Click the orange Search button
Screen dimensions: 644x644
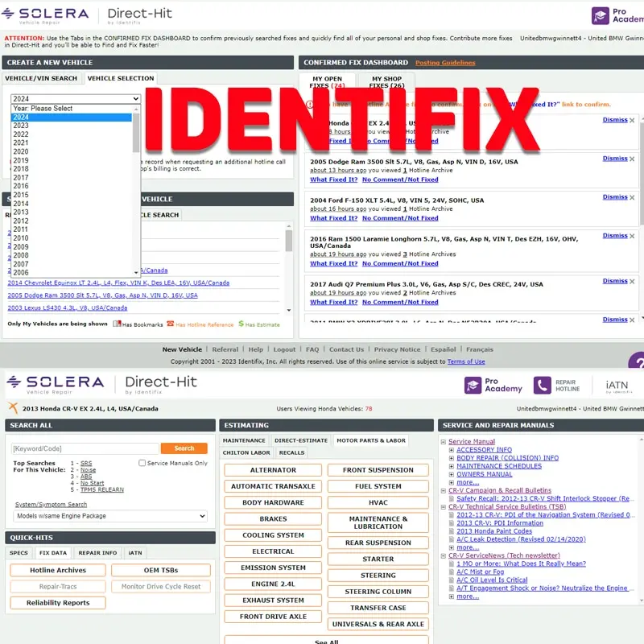184,448
